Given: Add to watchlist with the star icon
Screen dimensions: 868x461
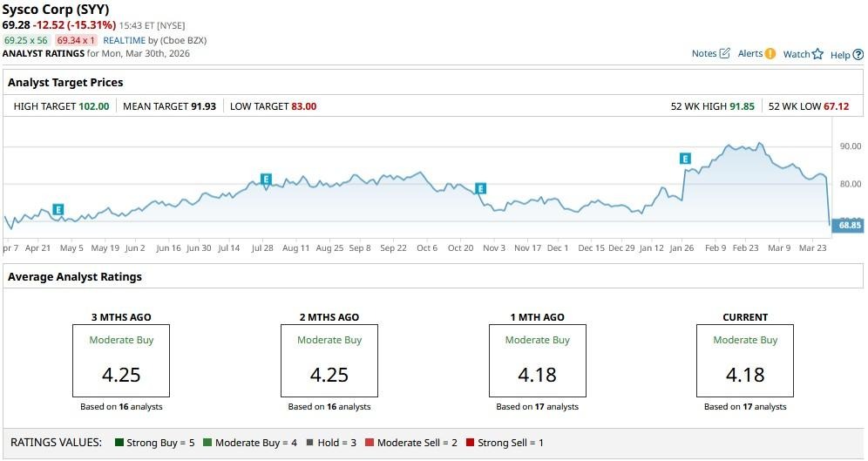Looking at the screenshot, I should [x=817, y=54].
